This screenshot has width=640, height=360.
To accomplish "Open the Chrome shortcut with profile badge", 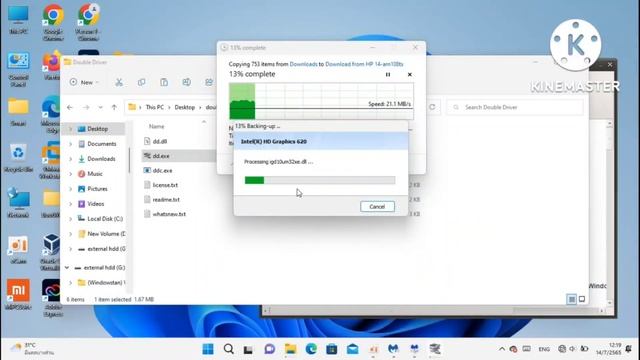I will (88, 22).
